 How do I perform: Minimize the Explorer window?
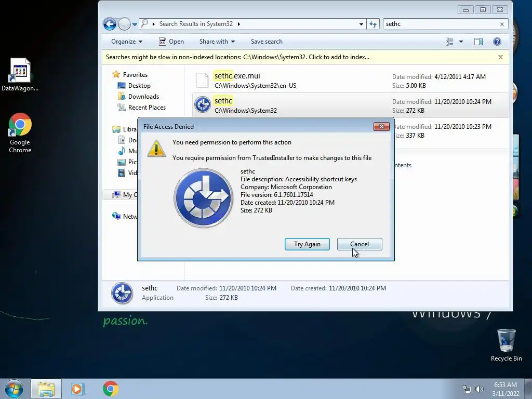[465, 10]
